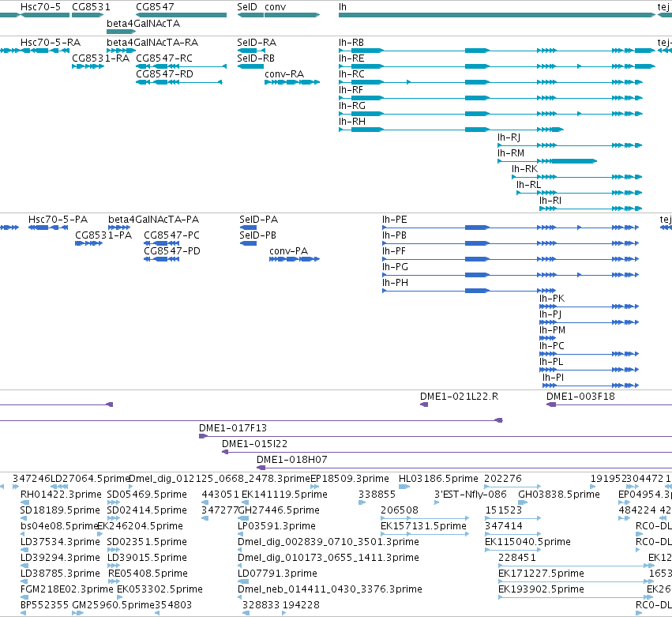
Task: Select EST GH03838.5prime
Action: [559, 495]
